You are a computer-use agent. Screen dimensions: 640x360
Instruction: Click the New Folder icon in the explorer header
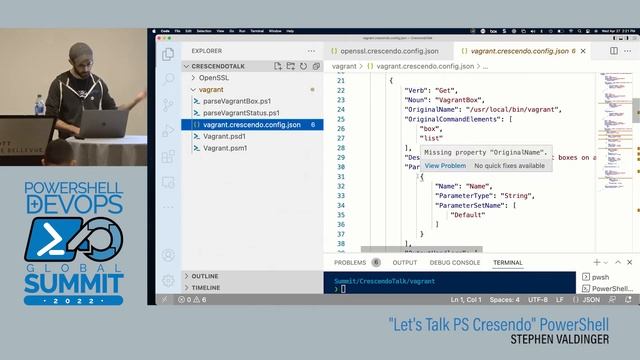[x=291, y=66]
